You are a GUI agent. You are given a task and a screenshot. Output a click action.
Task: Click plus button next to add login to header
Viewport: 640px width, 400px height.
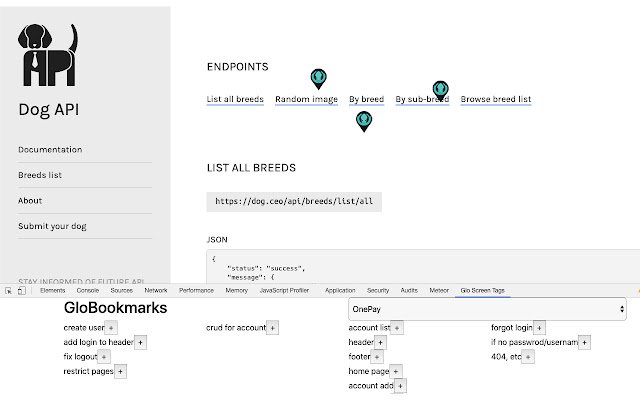coord(140,342)
